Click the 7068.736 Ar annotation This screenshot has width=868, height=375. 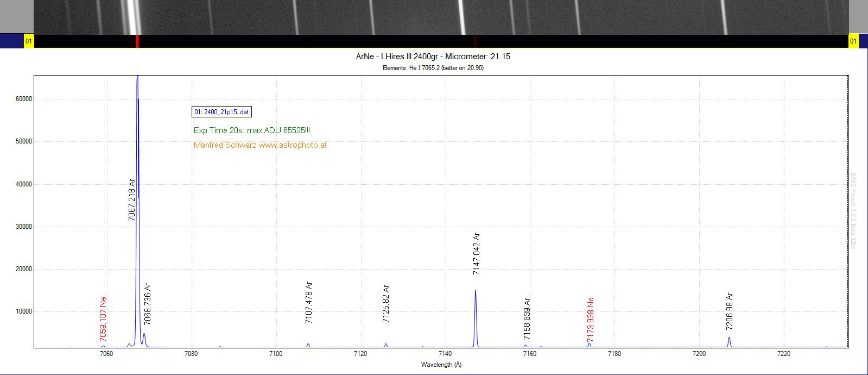tap(148, 304)
